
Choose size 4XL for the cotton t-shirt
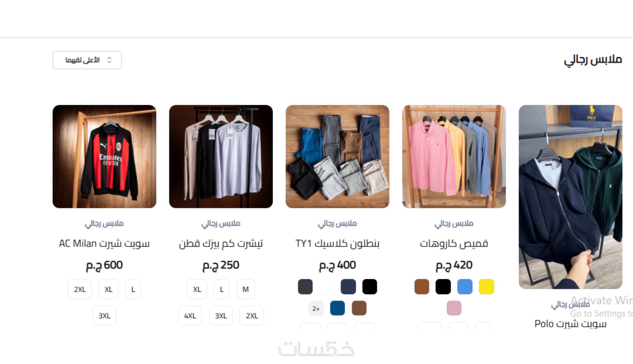point(190,316)
